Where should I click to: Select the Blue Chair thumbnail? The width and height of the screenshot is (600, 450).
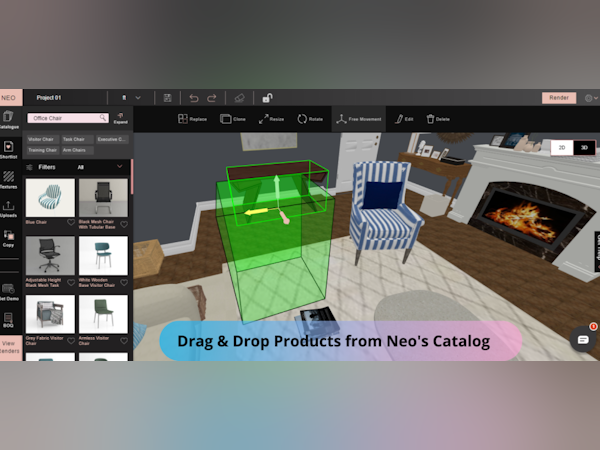coord(50,198)
